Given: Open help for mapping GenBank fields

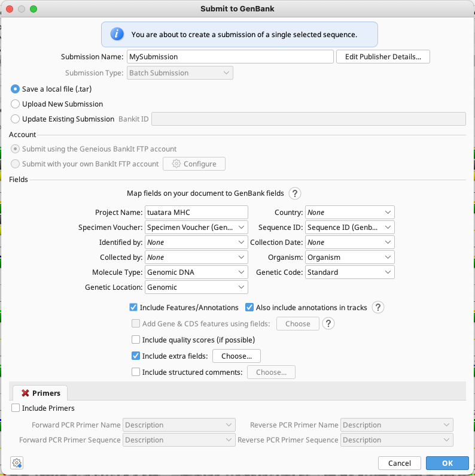Looking at the screenshot, I should [294, 193].
